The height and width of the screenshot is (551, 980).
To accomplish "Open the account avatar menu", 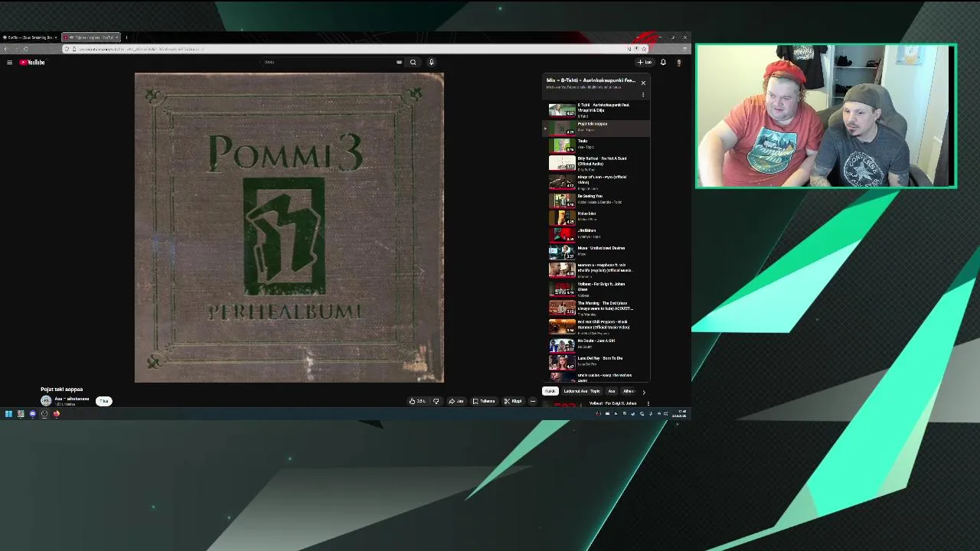I will coord(678,62).
